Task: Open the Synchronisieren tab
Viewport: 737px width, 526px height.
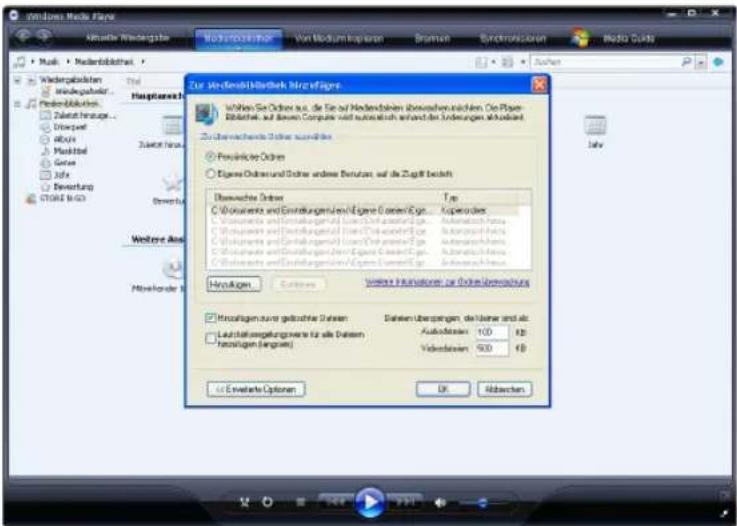Action: 513,39
